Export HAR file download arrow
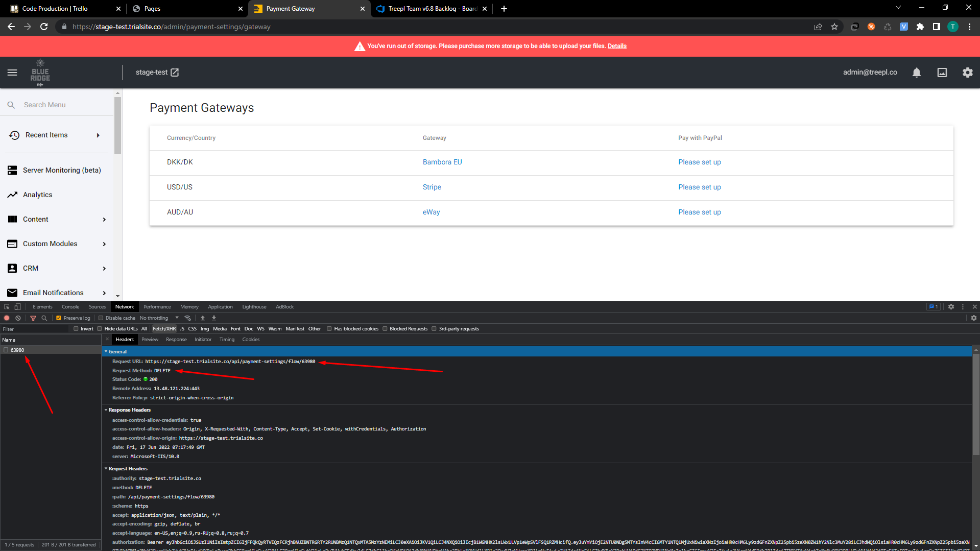 214,318
